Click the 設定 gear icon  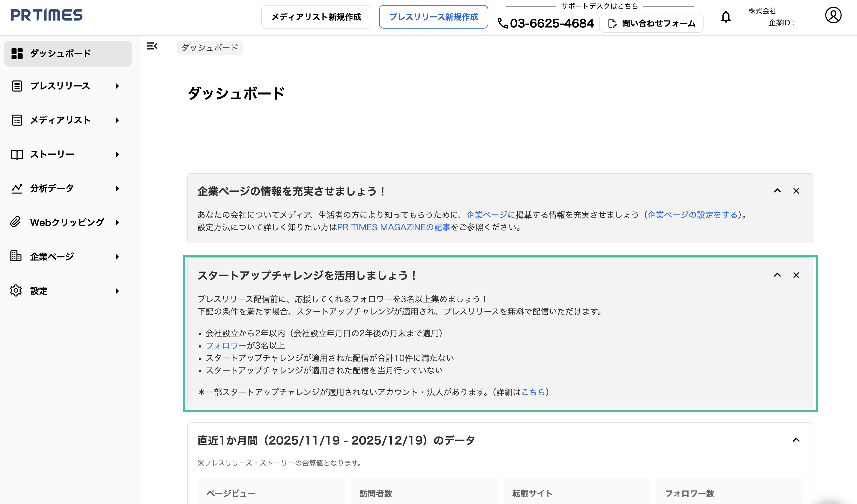[16, 291]
